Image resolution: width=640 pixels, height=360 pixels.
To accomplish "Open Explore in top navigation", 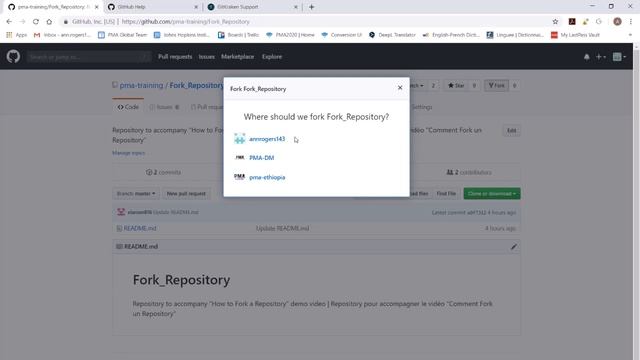I will tap(272, 57).
